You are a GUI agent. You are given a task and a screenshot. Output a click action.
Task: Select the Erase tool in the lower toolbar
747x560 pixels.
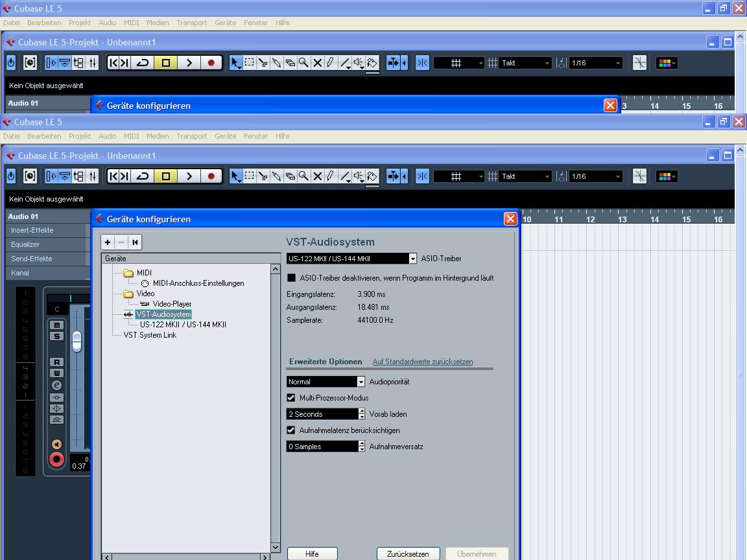pos(290,176)
